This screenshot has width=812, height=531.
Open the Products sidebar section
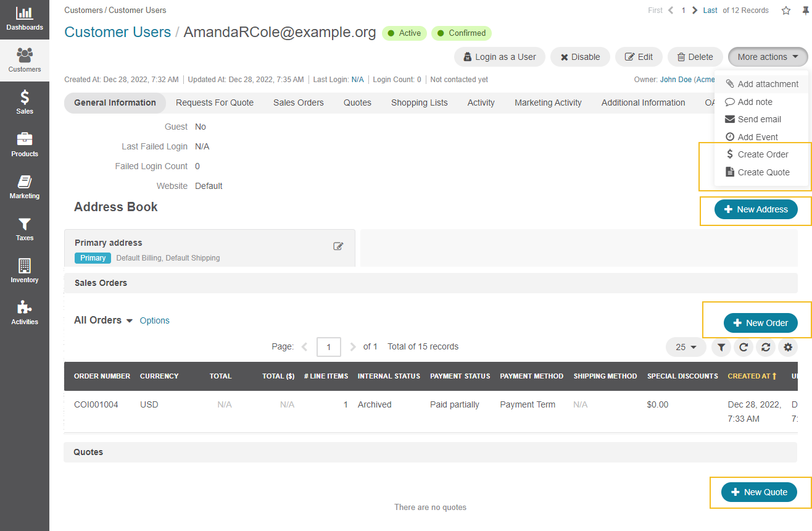[25, 144]
